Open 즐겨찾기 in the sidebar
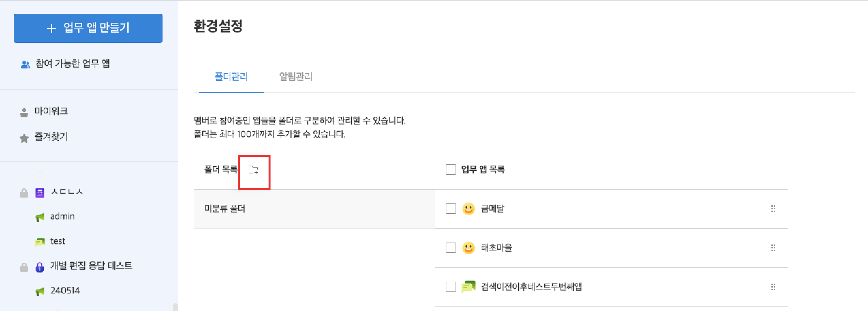Viewport: 868px width, 311px height. [x=51, y=137]
